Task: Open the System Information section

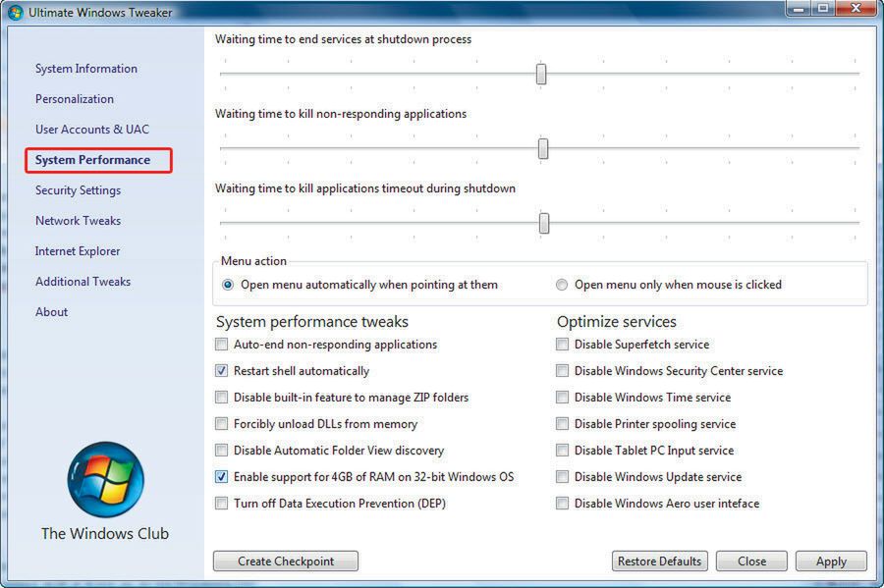Action: pos(86,69)
